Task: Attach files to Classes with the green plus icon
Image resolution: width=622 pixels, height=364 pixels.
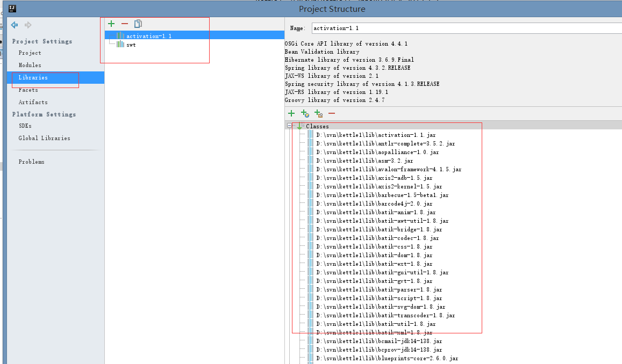Action: click(291, 113)
